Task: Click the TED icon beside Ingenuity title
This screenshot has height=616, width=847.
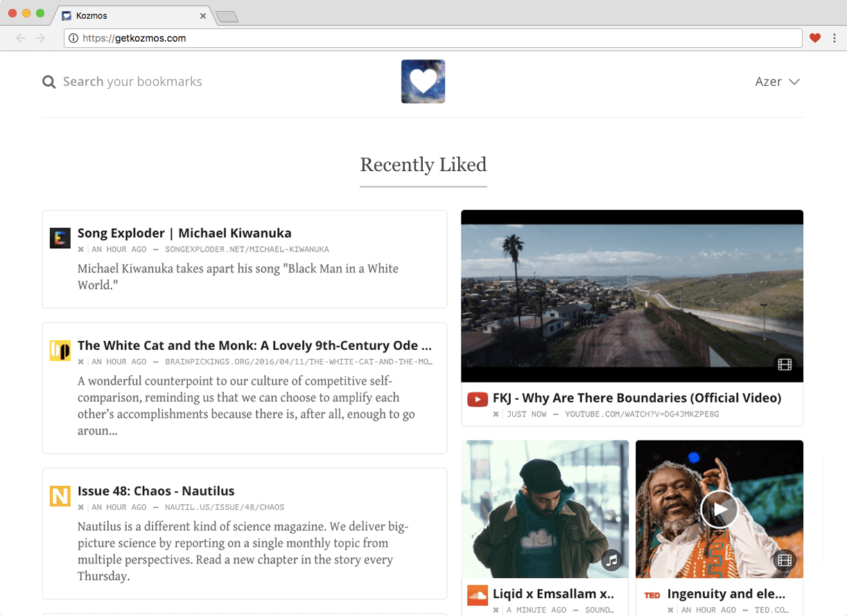Action: pyautogui.click(x=652, y=595)
